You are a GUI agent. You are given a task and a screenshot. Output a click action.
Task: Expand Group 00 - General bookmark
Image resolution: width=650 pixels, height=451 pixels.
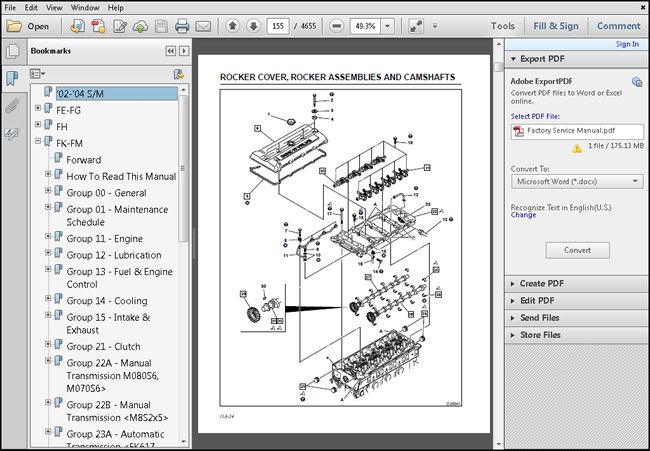coord(48,191)
